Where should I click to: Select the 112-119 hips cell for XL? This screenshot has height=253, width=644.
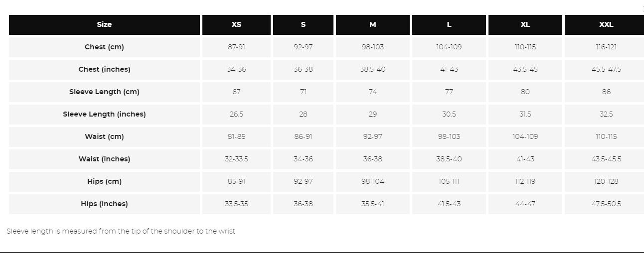pos(525,181)
